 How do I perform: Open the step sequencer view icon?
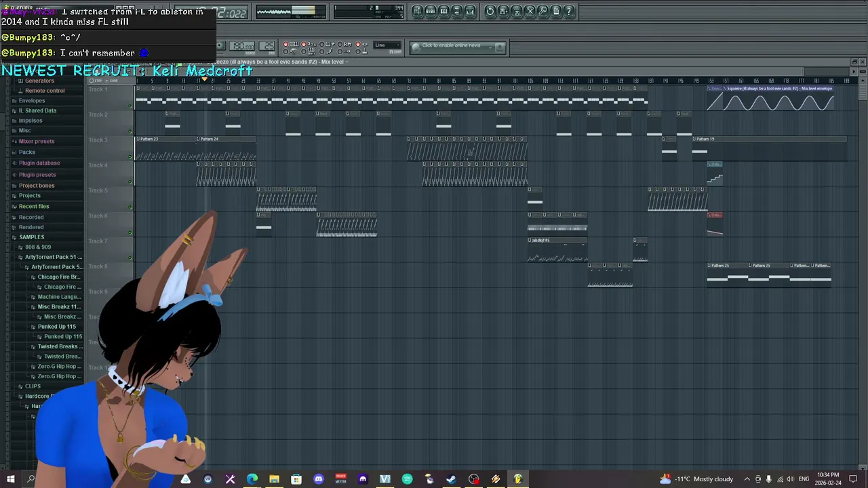pyautogui.click(x=431, y=11)
